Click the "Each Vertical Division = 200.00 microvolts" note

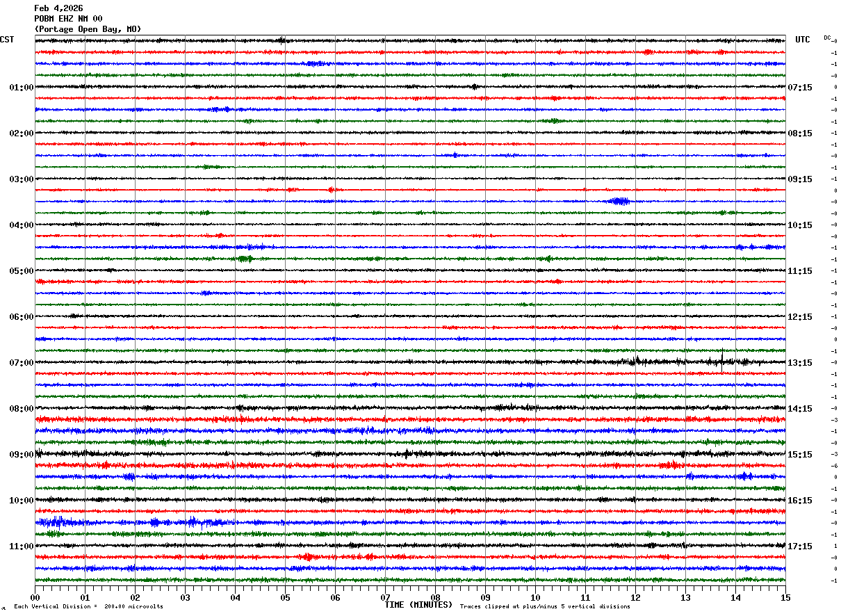tap(88, 607)
